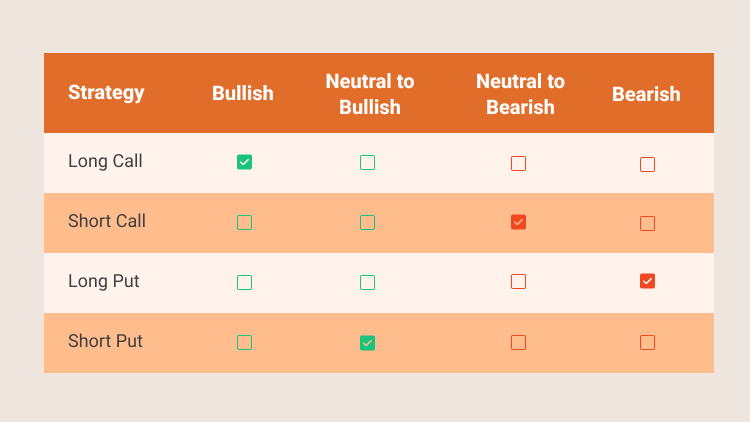Uncheck the Long Call Bullish checkbox
This screenshot has width=750, height=422.
click(x=244, y=162)
